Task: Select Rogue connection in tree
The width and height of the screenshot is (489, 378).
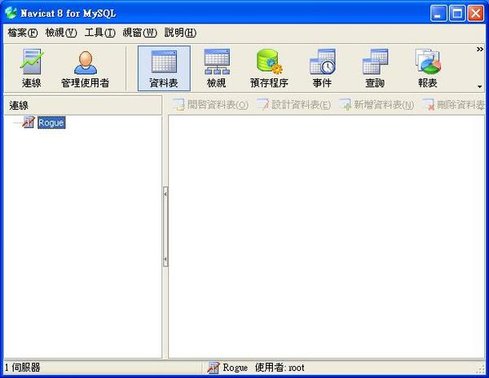Action: pyautogui.click(x=51, y=123)
